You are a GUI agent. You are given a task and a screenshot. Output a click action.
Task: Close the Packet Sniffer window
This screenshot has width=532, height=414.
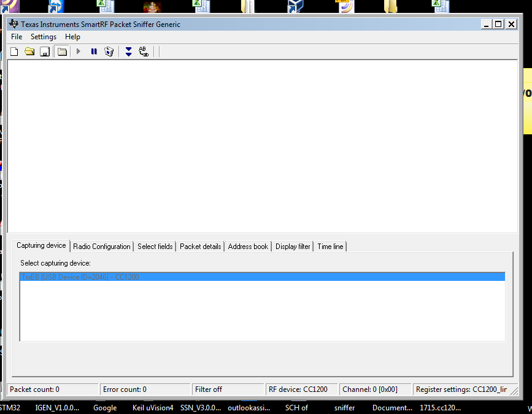[x=511, y=24]
